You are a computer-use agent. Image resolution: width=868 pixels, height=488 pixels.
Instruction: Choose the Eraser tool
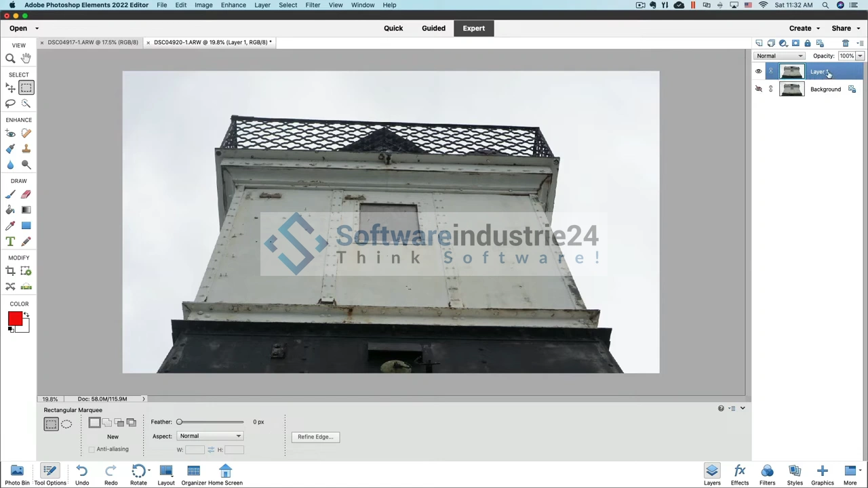(x=26, y=195)
